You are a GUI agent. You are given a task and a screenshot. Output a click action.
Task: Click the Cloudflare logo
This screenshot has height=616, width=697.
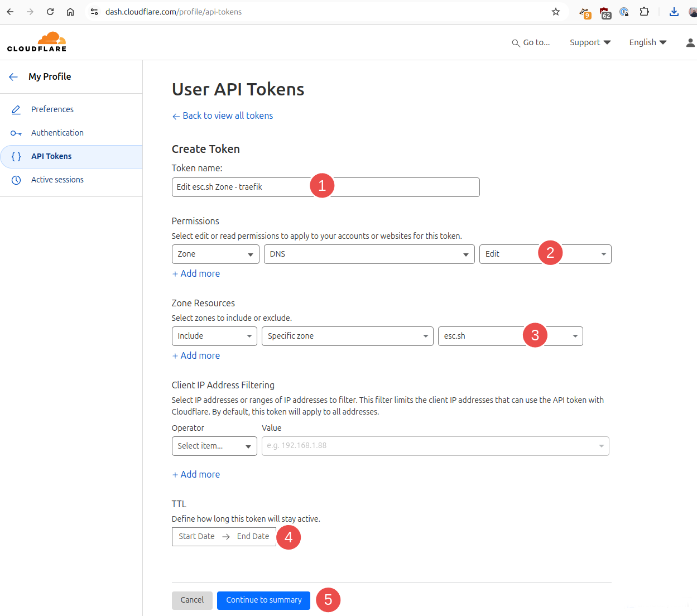pyautogui.click(x=37, y=41)
